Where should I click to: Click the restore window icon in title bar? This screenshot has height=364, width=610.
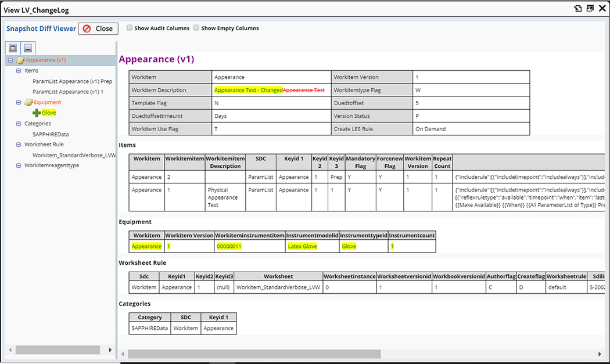click(x=577, y=8)
